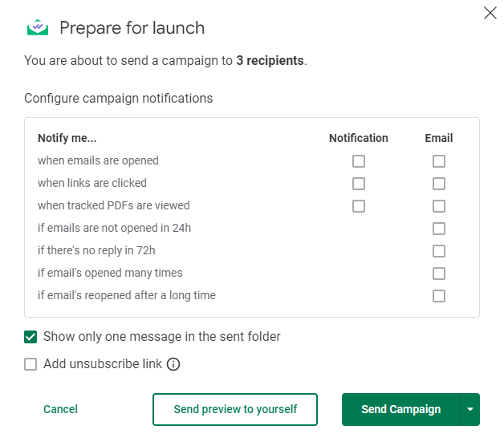
Task: Click Send preview to yourself
Action: pos(235,409)
